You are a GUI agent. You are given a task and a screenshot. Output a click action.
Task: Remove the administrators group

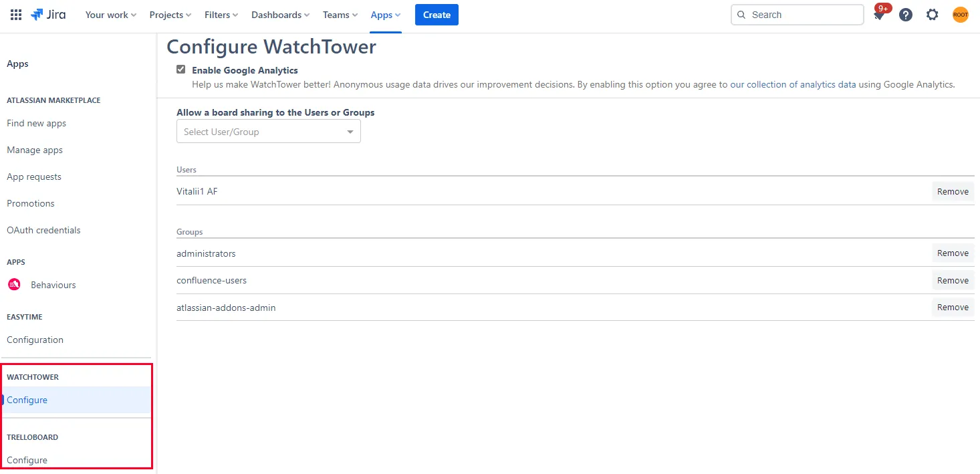coord(953,253)
